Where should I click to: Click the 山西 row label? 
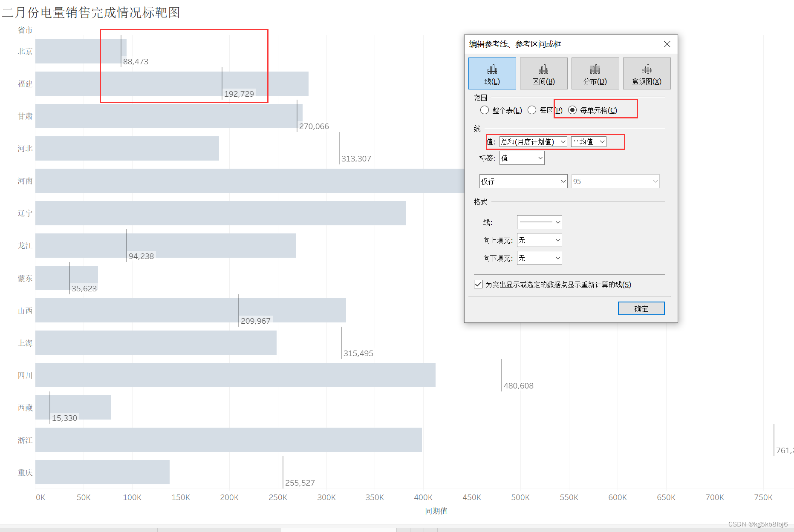tap(25, 311)
